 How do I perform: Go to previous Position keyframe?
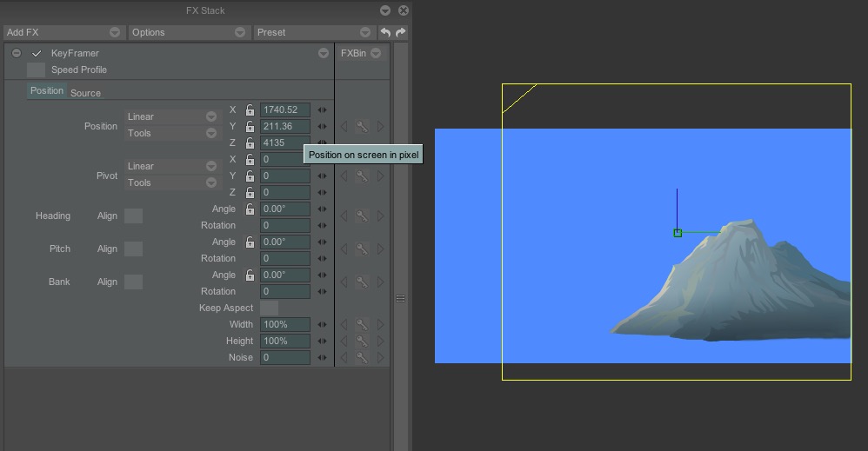coord(344,127)
